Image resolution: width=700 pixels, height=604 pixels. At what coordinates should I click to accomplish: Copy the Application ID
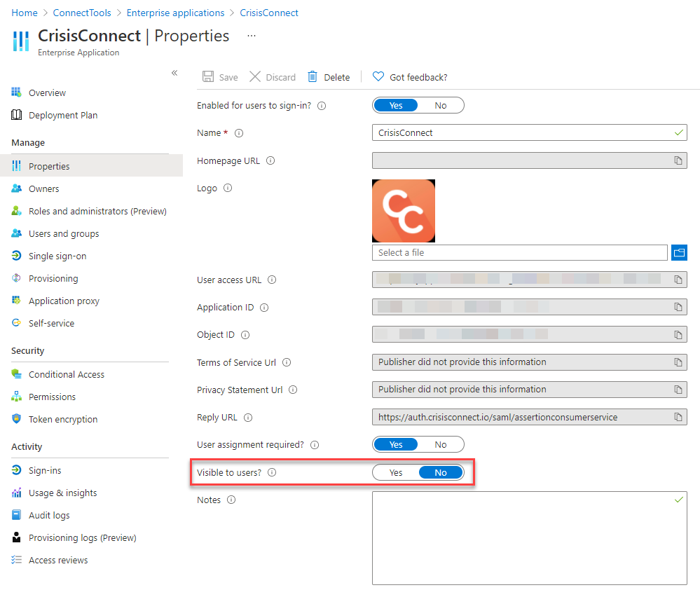click(678, 307)
